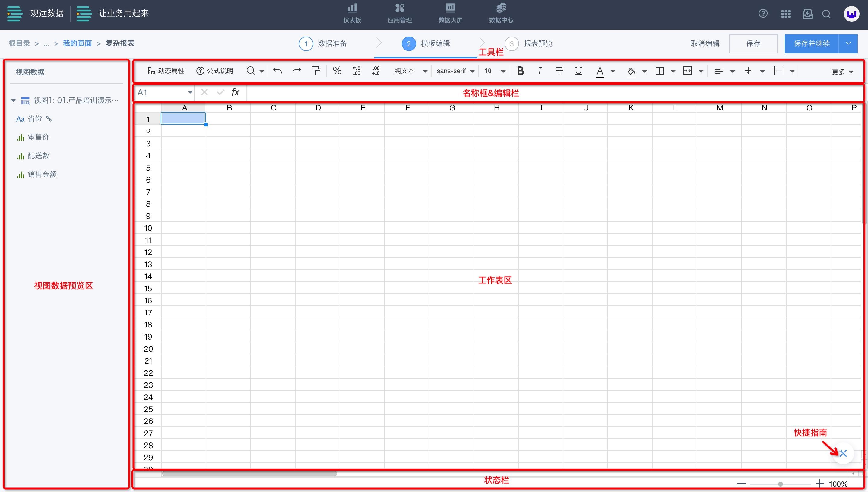868x492 pixels.
Task: Click the merge cells icon
Action: (688, 71)
